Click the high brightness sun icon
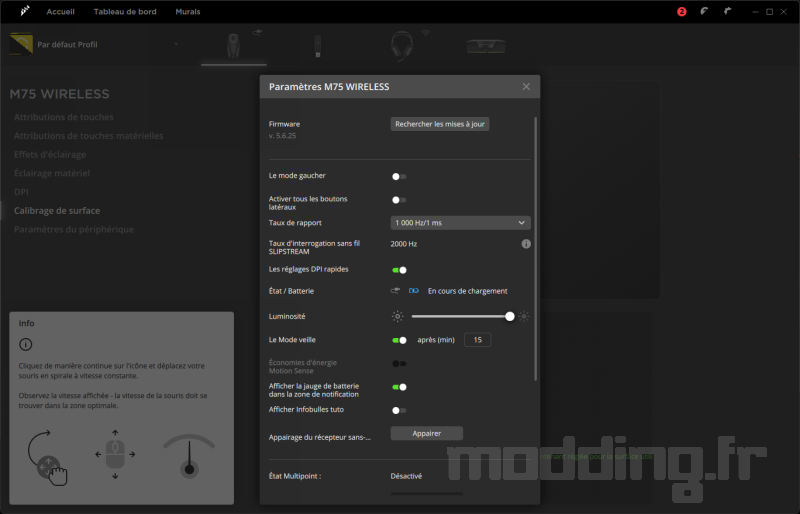Viewport: 800px width, 514px height. 523,316
